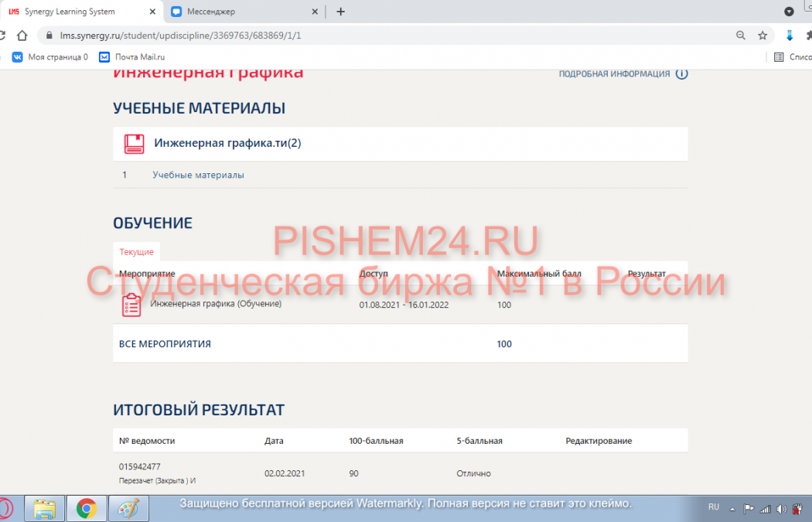Open the Почта Mail.ru bookmark
Viewport: 812px width, 522px height.
click(139, 56)
